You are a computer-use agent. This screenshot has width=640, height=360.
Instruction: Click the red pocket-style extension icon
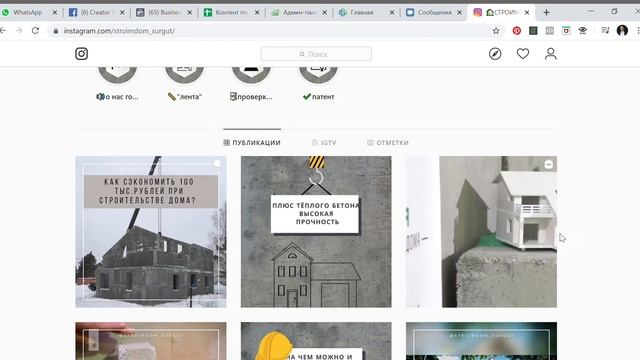(x=566, y=31)
